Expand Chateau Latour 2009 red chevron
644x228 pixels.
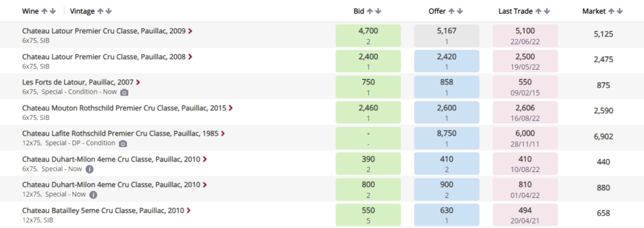(x=190, y=31)
